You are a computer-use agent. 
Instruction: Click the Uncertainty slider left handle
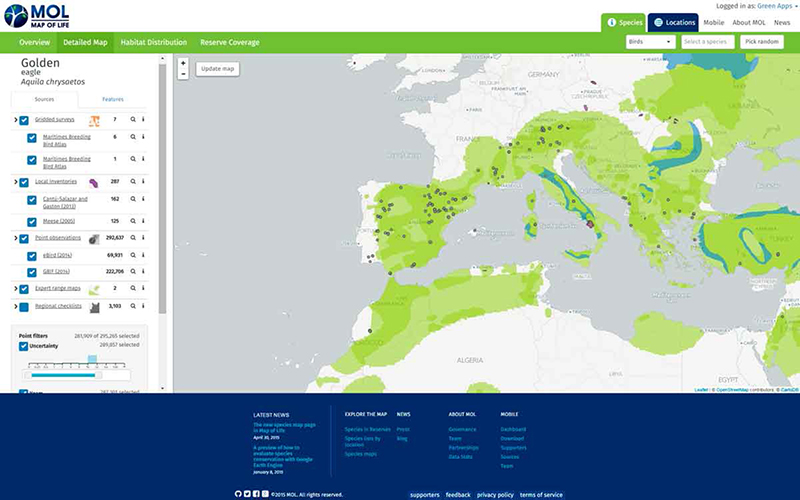click(x=28, y=376)
